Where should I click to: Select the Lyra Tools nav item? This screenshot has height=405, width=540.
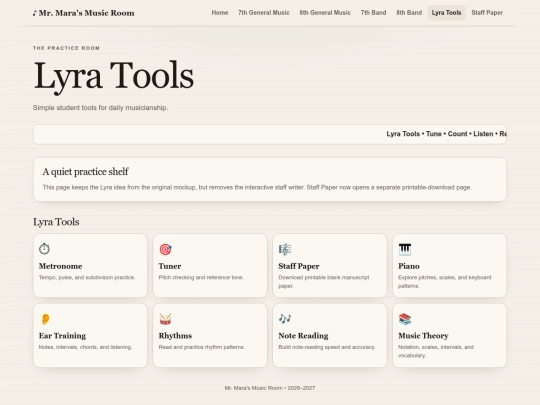coord(446,13)
